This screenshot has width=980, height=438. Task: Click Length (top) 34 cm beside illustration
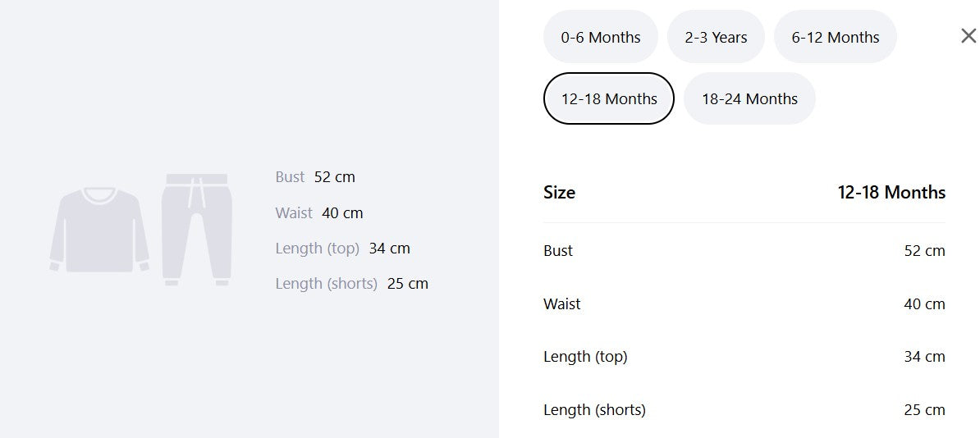tap(342, 248)
